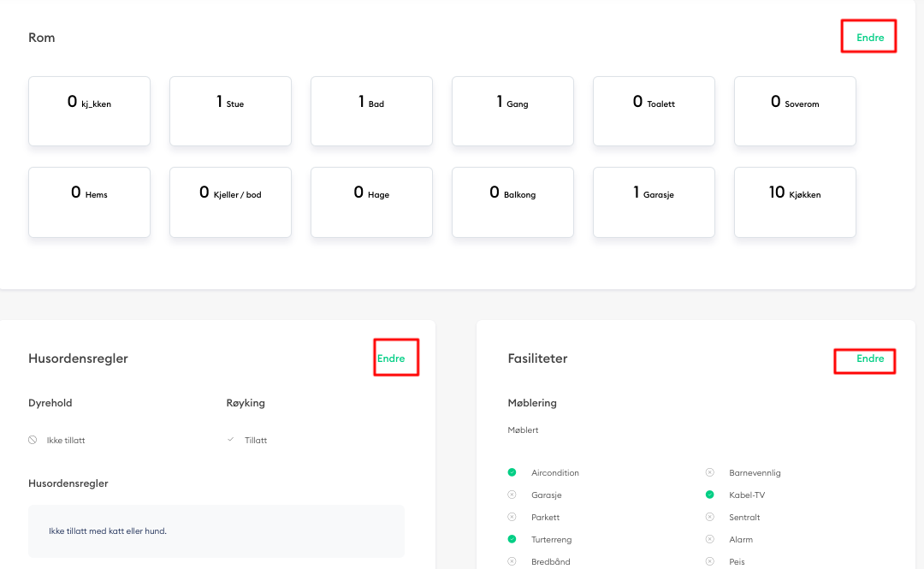This screenshot has height=569, width=924.
Task: Click the Peis crossed-circle icon
Action: click(709, 561)
